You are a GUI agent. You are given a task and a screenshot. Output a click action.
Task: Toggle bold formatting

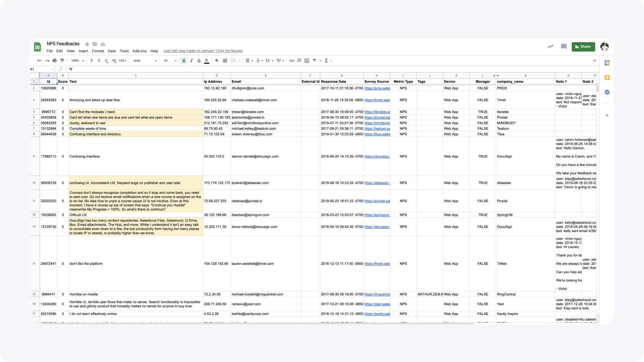(184, 61)
